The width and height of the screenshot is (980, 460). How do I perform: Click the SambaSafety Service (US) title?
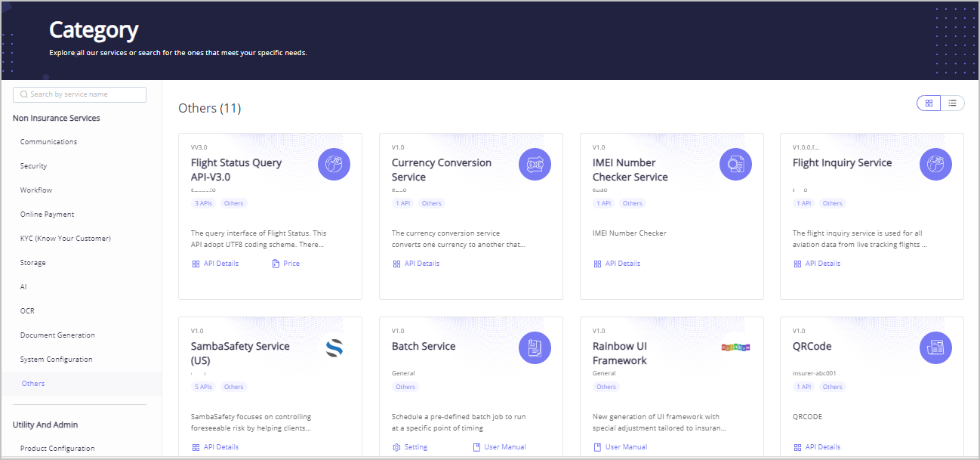[x=240, y=353]
